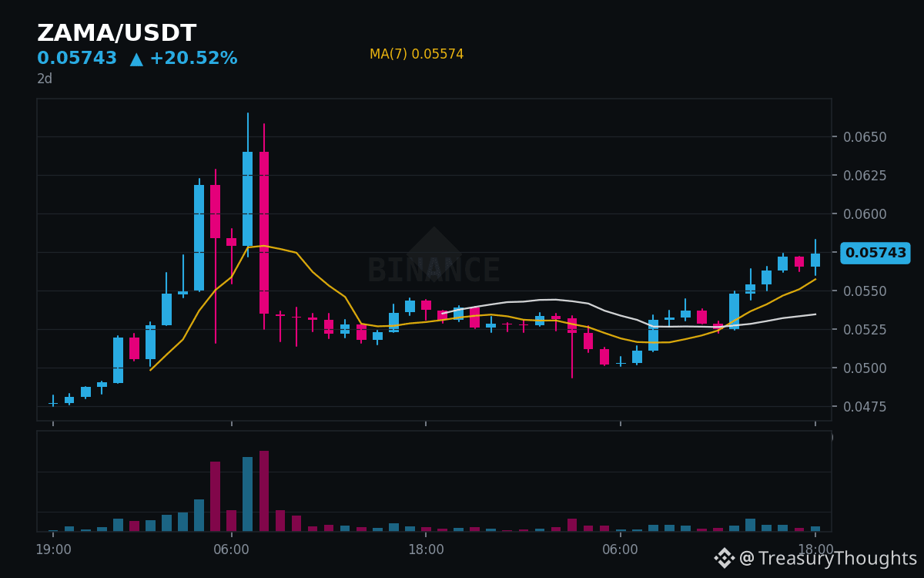Click the 19:00 time axis label

pos(53,549)
